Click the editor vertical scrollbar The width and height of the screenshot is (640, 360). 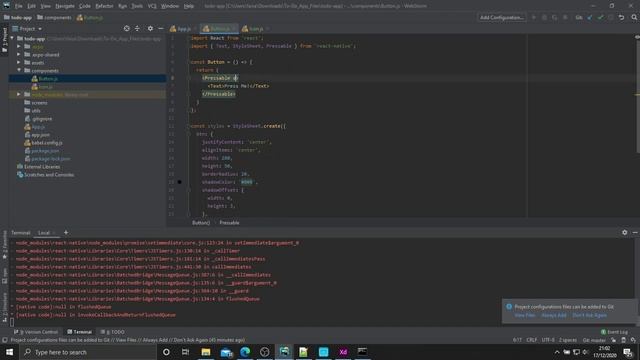coord(638,94)
